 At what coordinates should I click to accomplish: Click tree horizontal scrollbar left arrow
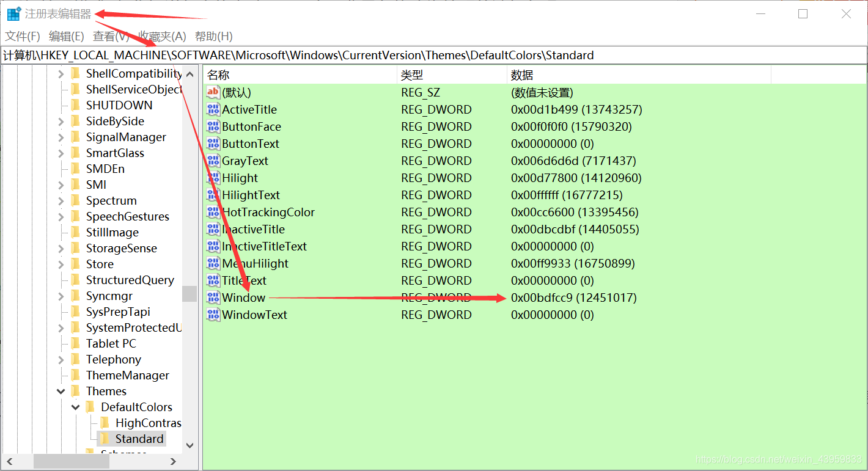point(9,461)
